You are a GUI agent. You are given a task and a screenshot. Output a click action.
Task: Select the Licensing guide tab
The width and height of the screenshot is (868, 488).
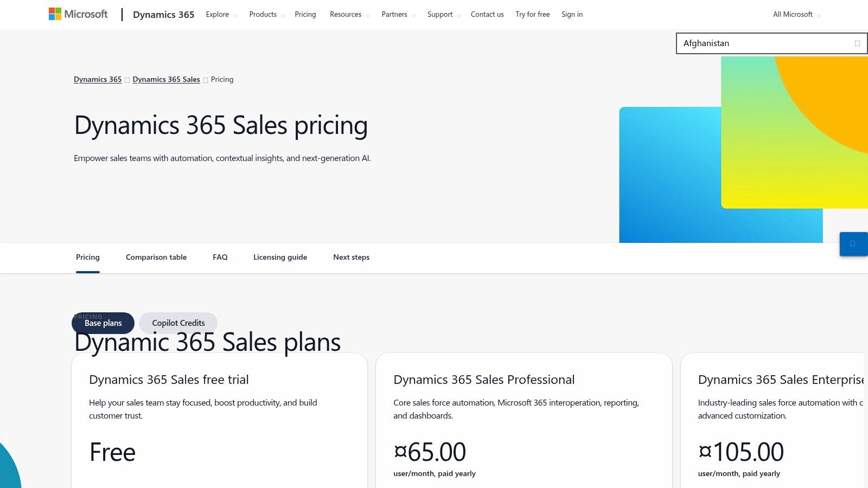tap(280, 257)
